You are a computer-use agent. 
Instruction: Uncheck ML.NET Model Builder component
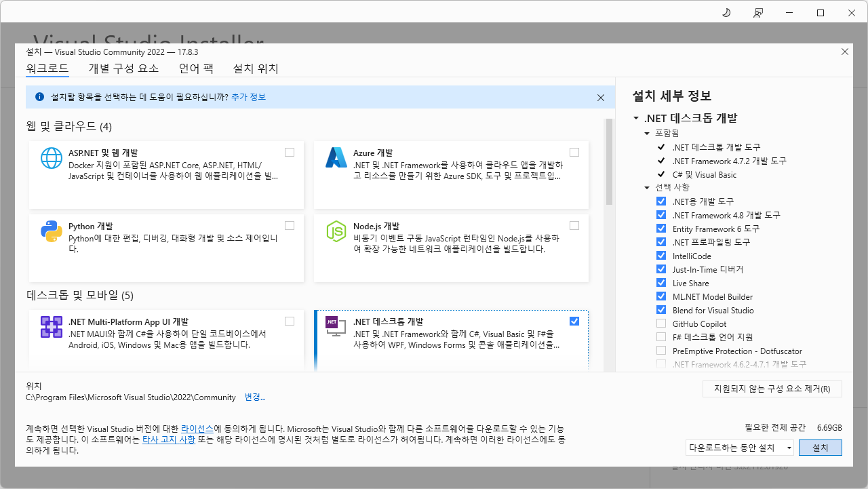pos(661,296)
